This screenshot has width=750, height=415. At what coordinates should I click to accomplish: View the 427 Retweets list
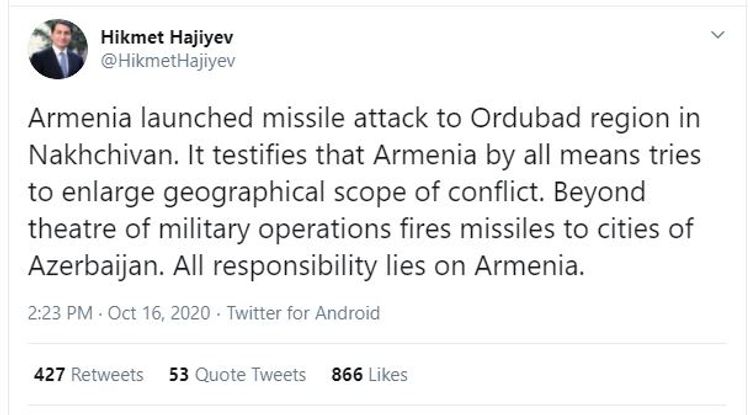pyautogui.click(x=88, y=374)
